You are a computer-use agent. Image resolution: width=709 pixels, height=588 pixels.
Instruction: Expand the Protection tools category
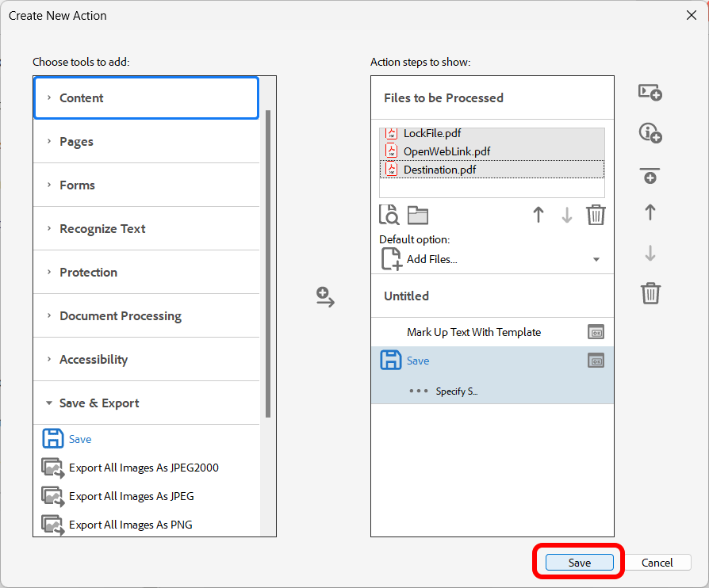coord(88,273)
